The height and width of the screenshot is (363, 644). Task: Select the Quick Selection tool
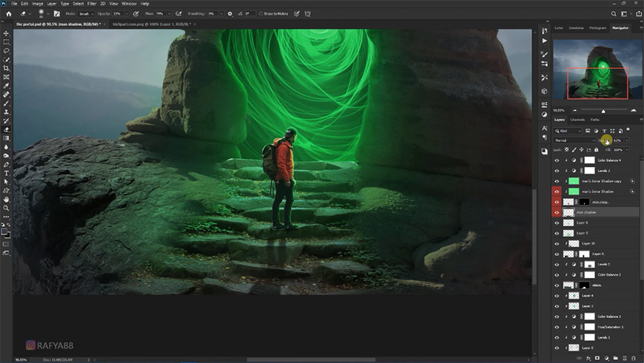6,59
